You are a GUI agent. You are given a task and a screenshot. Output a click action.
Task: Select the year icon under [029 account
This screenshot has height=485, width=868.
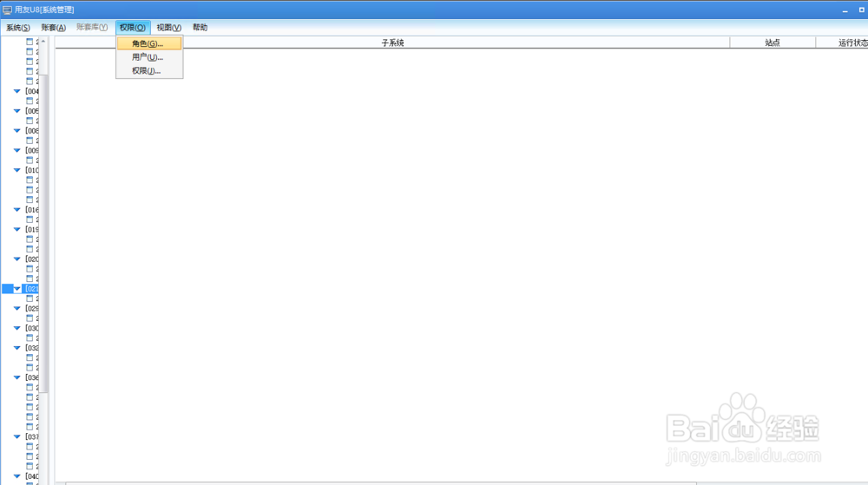point(30,318)
